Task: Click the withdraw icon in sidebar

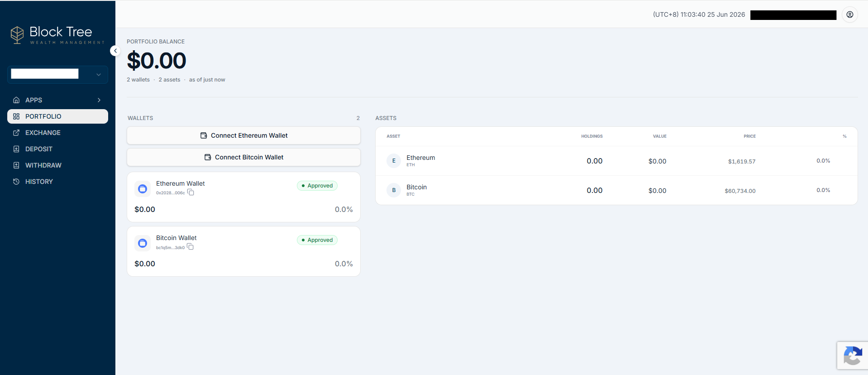Action: (x=16, y=165)
